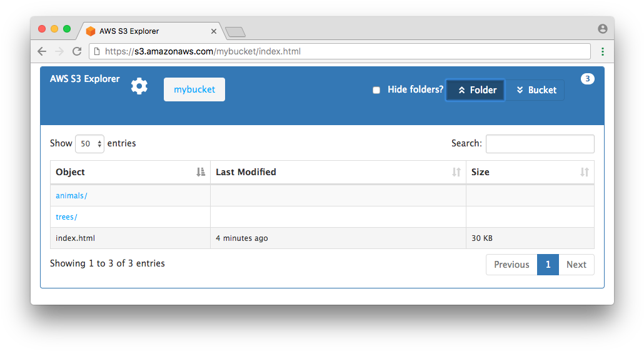Open the animals/ folder link
Viewport: 644px width, 351px height.
click(x=71, y=196)
